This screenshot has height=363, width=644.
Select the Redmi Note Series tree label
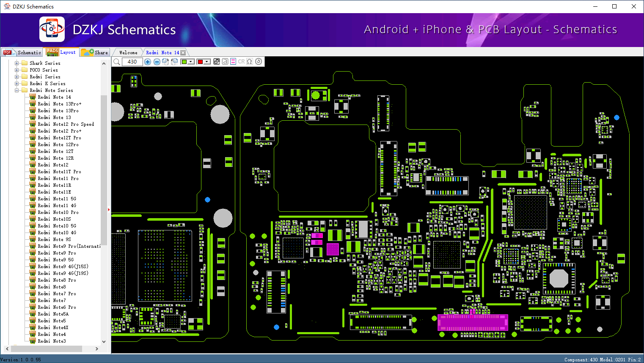pos(51,90)
